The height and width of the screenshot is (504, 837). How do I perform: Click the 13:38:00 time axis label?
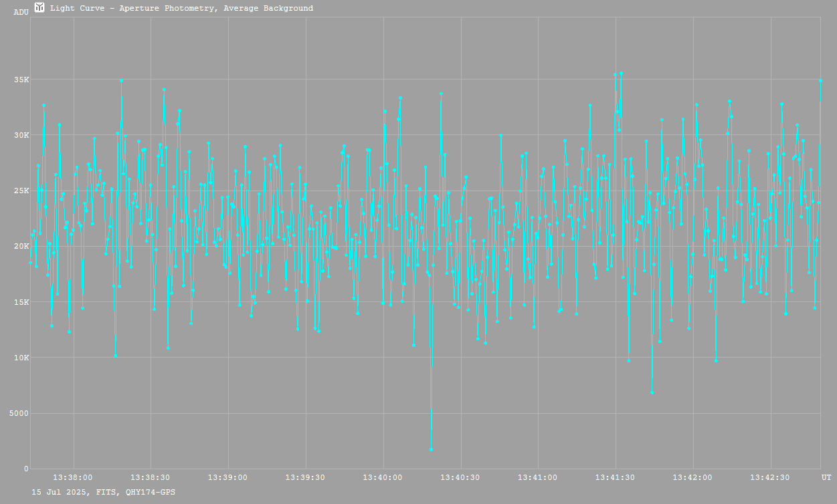(x=73, y=477)
